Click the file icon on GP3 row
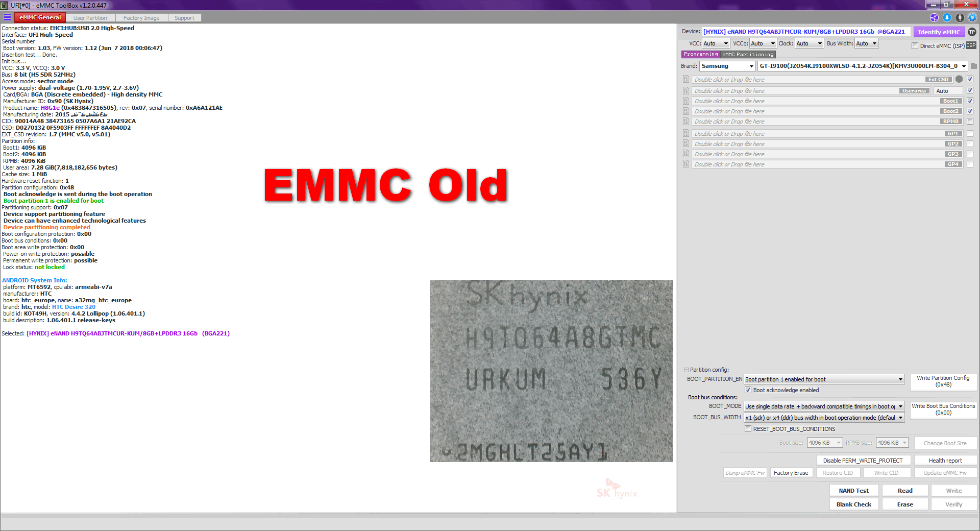The image size is (980, 531). [x=686, y=154]
